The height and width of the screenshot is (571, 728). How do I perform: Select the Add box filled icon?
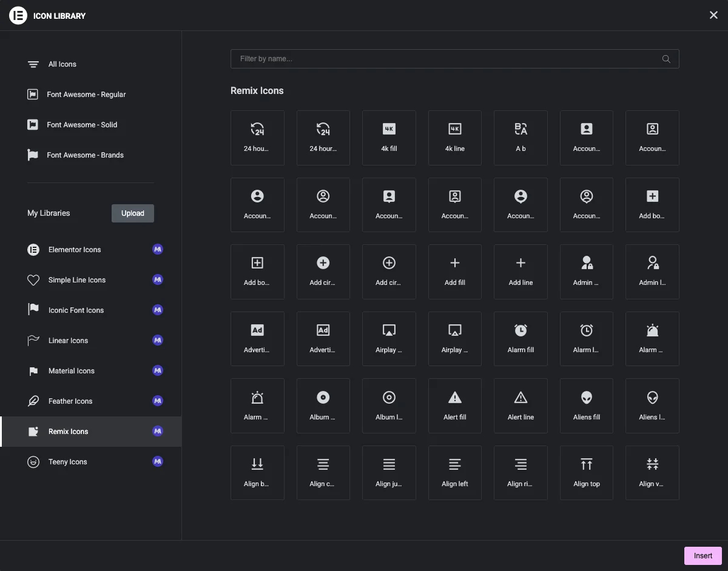point(652,205)
